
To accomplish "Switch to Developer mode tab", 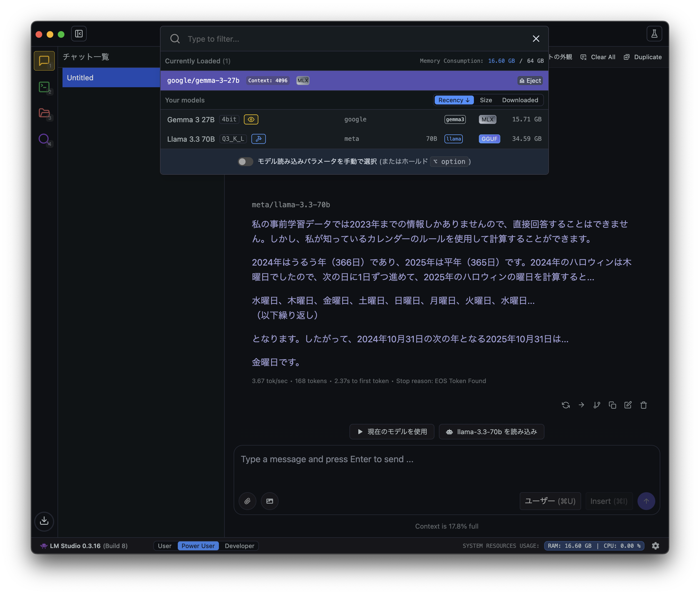I will coord(239,546).
